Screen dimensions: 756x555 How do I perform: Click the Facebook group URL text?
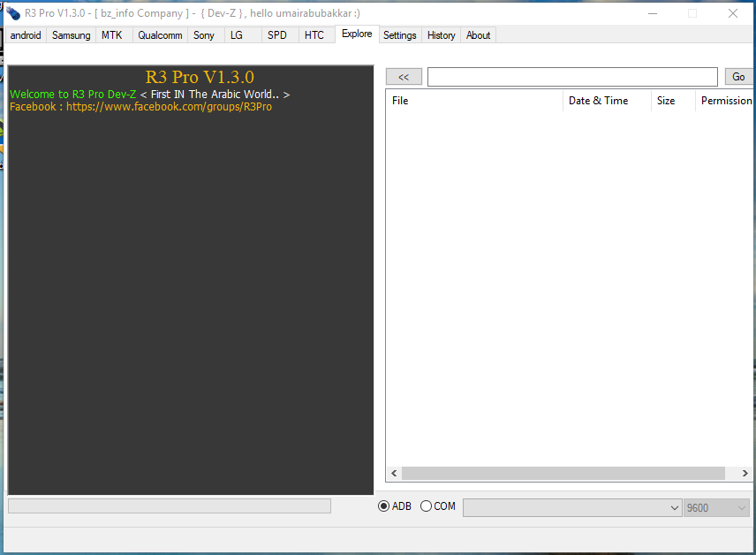click(x=169, y=107)
